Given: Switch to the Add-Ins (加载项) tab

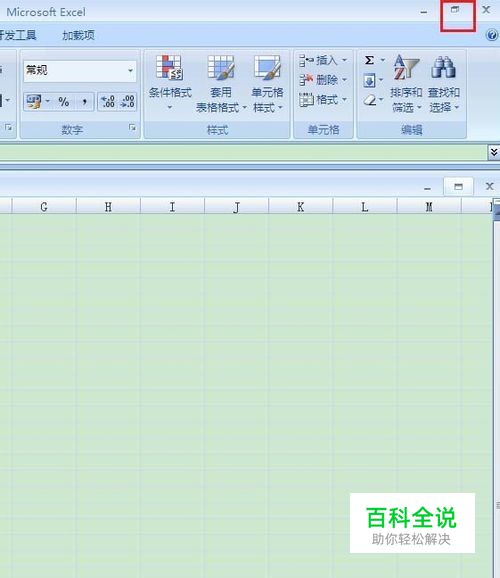Looking at the screenshot, I should tap(79, 35).
